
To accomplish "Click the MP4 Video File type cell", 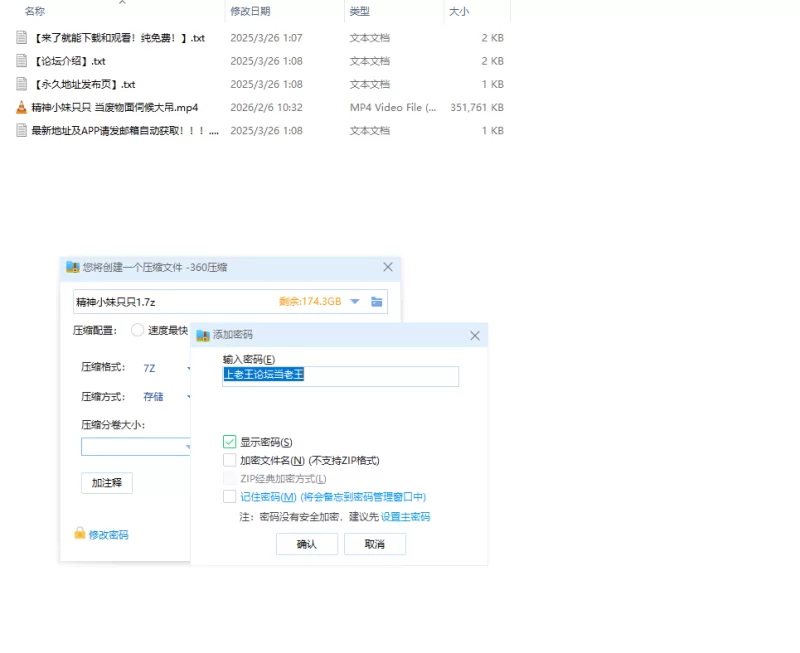I will (392, 107).
